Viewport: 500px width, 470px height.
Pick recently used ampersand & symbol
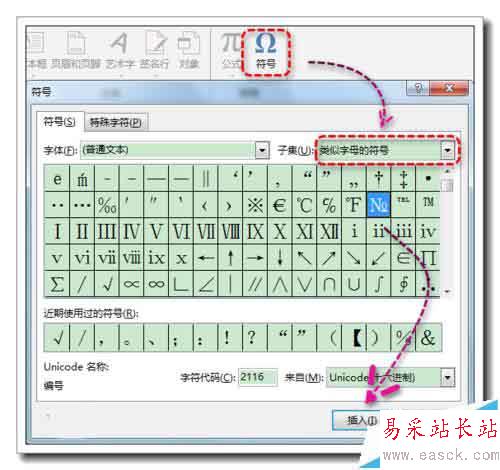click(428, 338)
